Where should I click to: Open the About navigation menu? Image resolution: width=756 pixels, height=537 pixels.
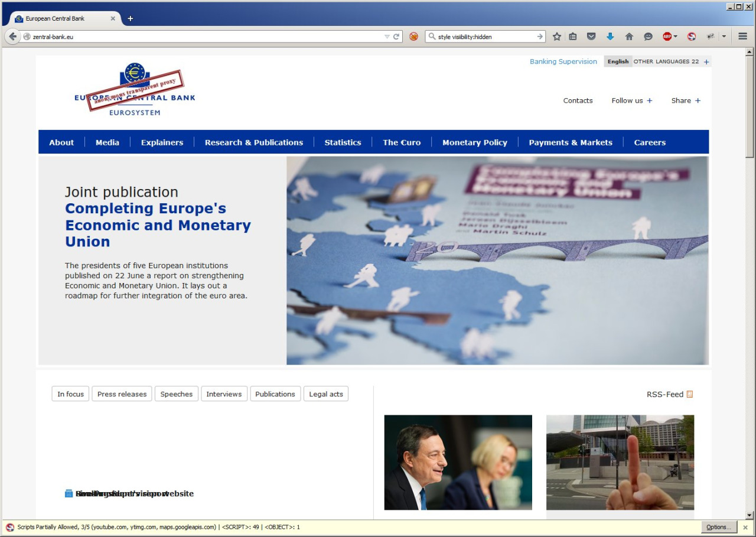click(61, 142)
